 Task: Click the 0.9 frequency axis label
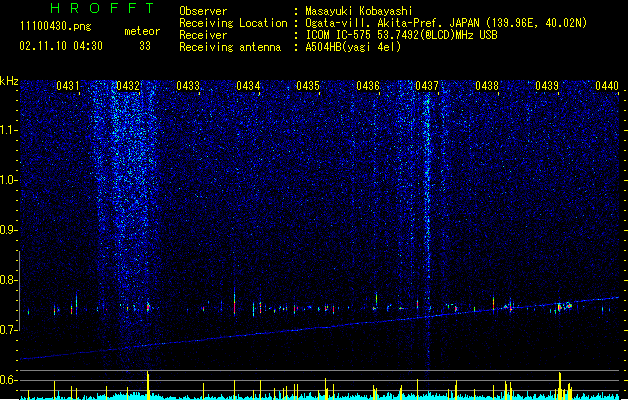[9, 230]
